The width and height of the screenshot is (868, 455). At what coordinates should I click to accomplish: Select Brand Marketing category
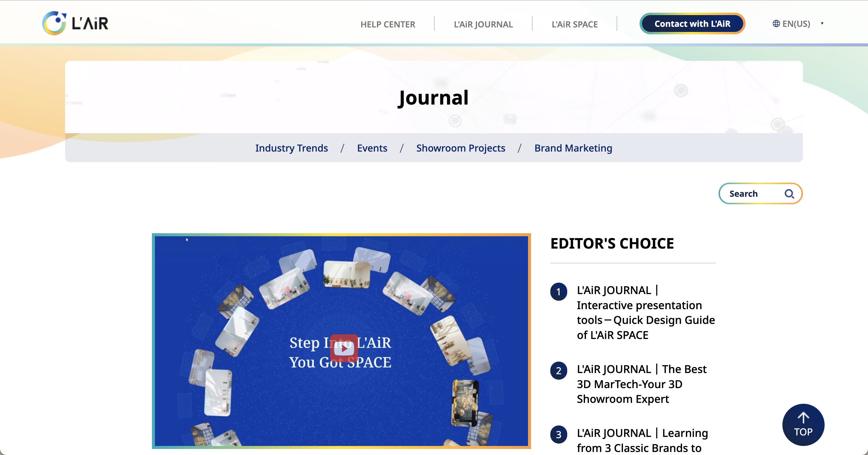coord(573,148)
